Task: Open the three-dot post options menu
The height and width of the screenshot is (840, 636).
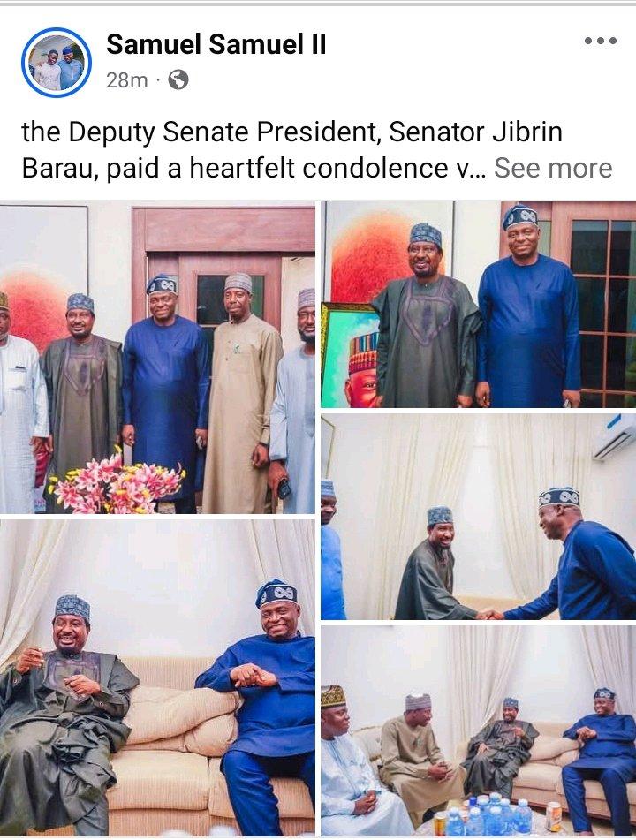Action: point(600,41)
